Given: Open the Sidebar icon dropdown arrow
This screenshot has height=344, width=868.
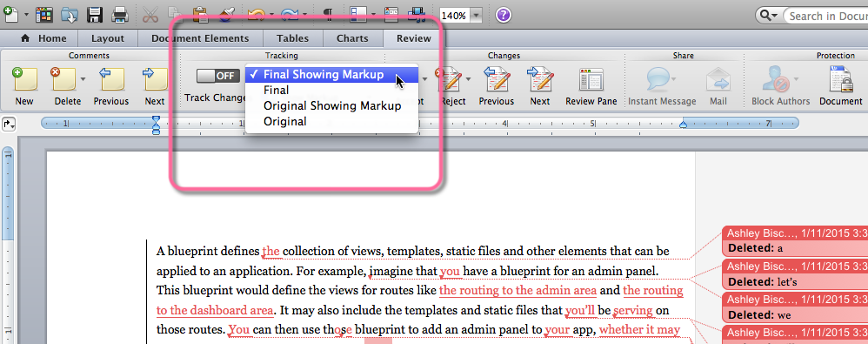Looking at the screenshot, I should 374,16.
